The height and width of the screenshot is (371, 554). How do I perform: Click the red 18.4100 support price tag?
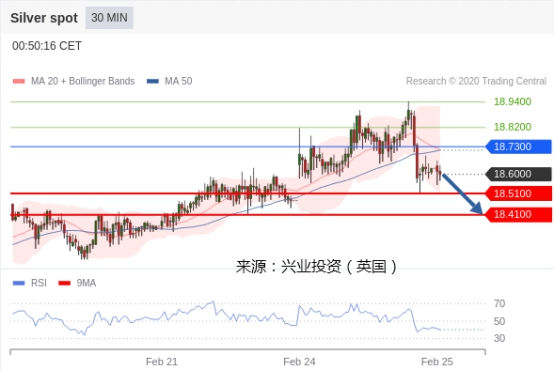(x=518, y=214)
